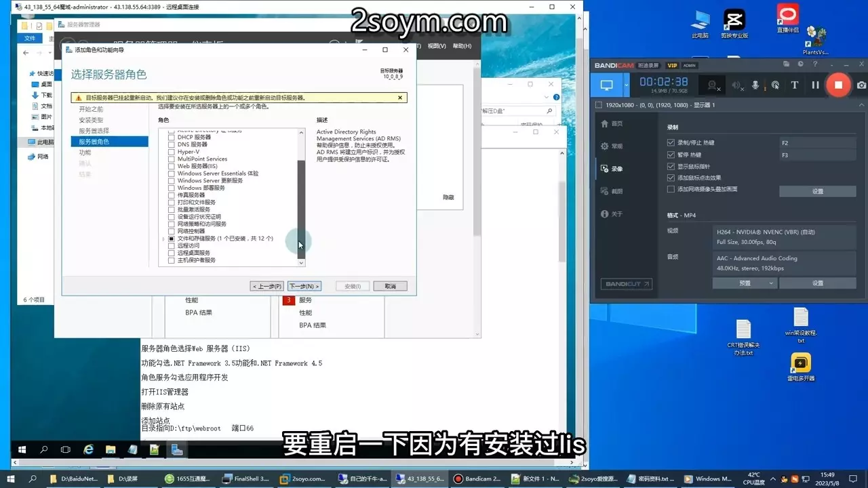Open the BANDICUT link button

click(627, 284)
